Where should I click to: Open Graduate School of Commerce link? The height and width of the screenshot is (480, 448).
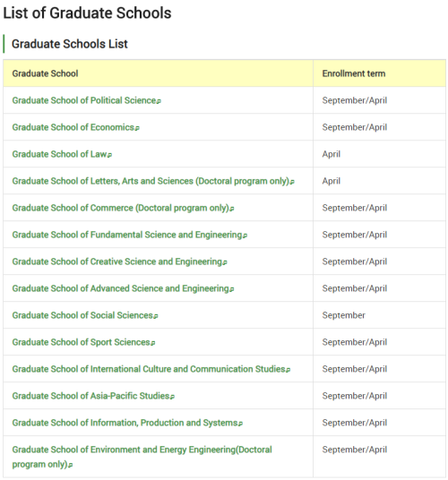pyautogui.click(x=123, y=208)
